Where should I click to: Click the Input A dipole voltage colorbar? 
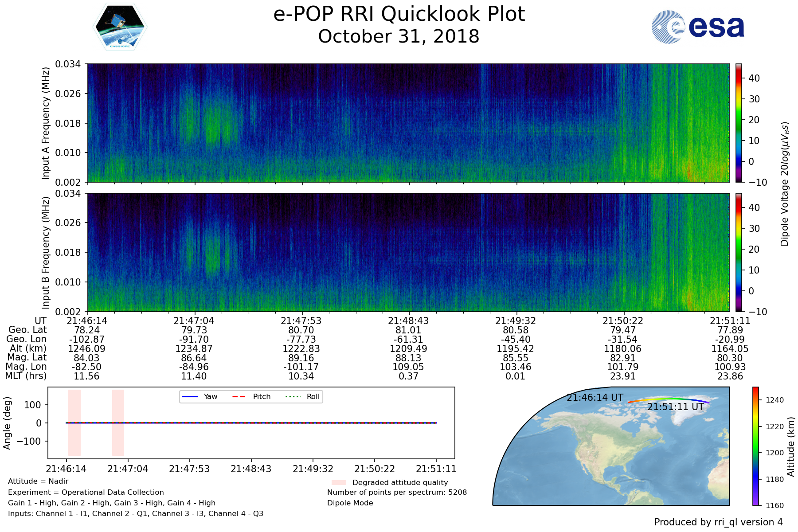739,123
